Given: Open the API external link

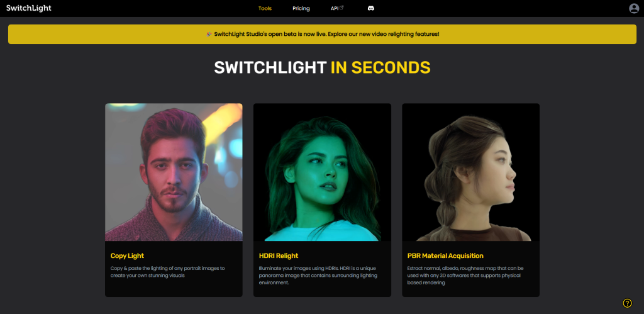Looking at the screenshot, I should coord(337,8).
